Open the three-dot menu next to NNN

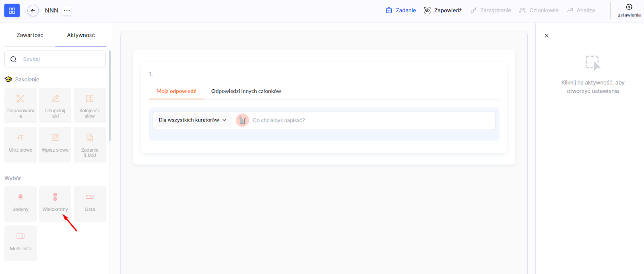pyautogui.click(x=67, y=10)
